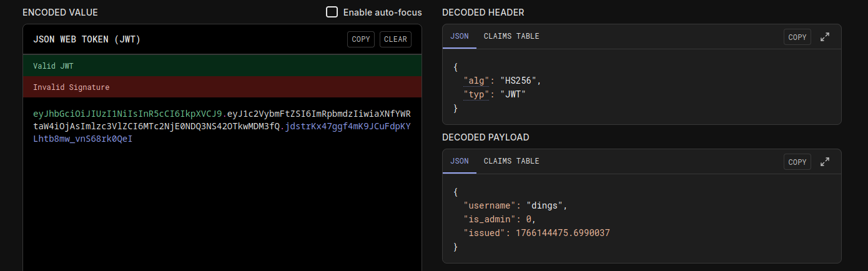
Task: Copy the encoded JSON Web Token
Action: (x=361, y=39)
